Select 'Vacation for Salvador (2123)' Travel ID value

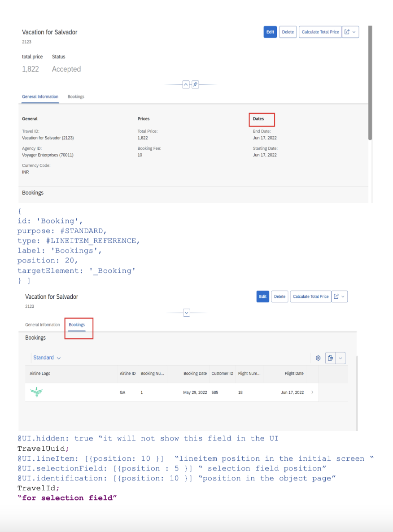48,138
